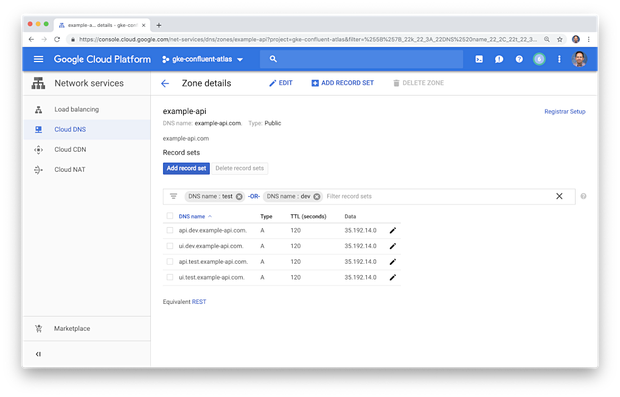Screen dimensions: 620x397
Task: Click the filter list icon
Action: [x=173, y=196]
